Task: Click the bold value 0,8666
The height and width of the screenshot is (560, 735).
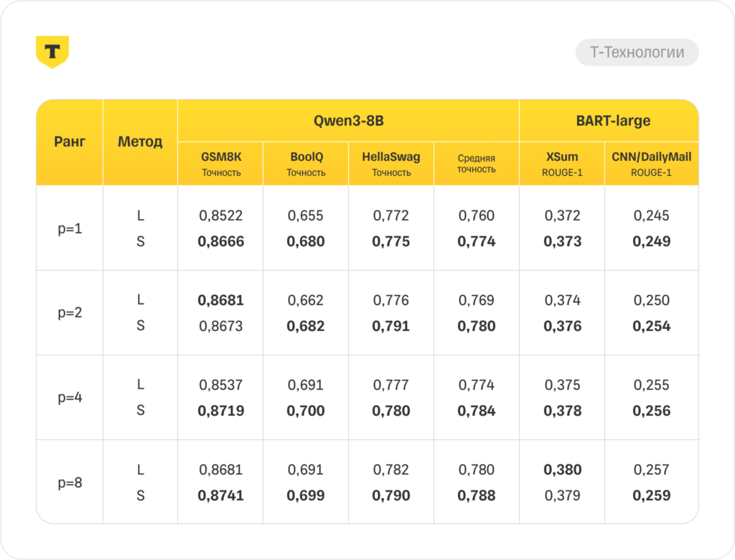Action: coord(221,241)
